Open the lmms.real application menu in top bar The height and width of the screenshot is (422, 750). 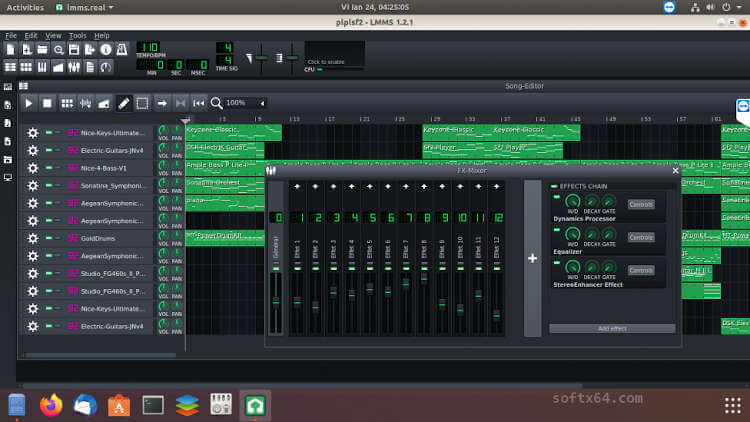pos(85,7)
